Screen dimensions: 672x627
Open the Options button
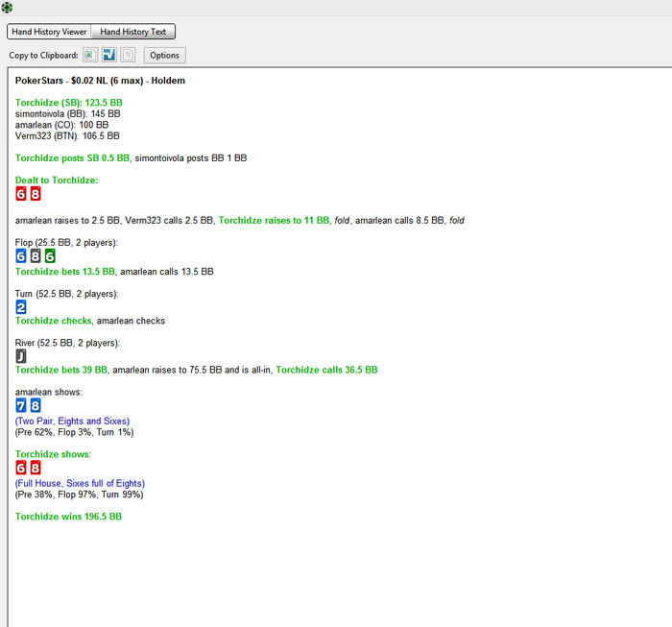point(164,56)
